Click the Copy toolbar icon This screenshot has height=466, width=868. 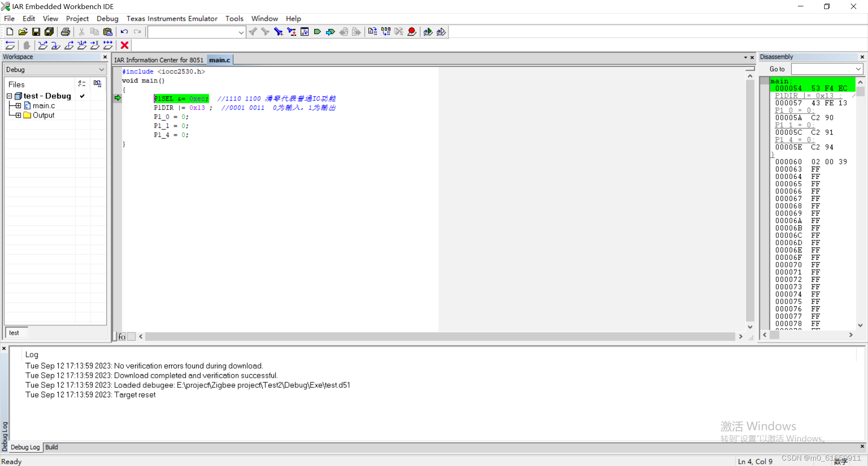point(94,32)
